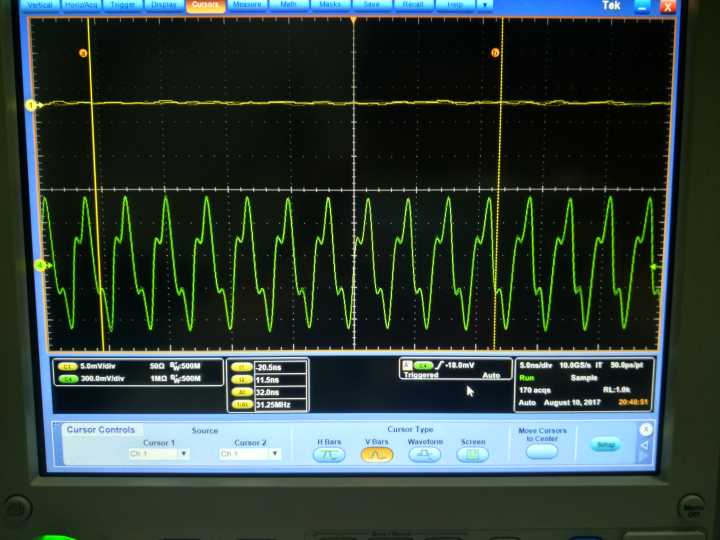The image size is (720, 540).
Task: Click the channel 1 ground reference marker
Action: pos(32,106)
